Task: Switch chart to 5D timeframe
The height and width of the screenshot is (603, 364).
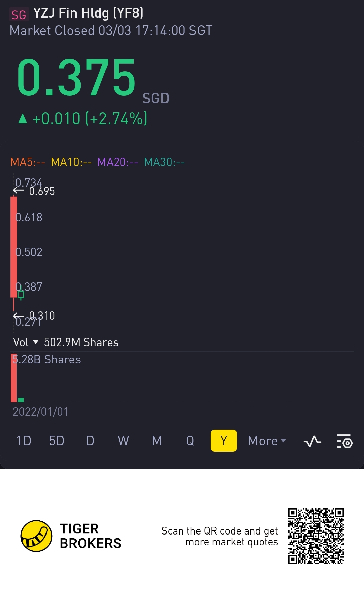Action: [57, 441]
